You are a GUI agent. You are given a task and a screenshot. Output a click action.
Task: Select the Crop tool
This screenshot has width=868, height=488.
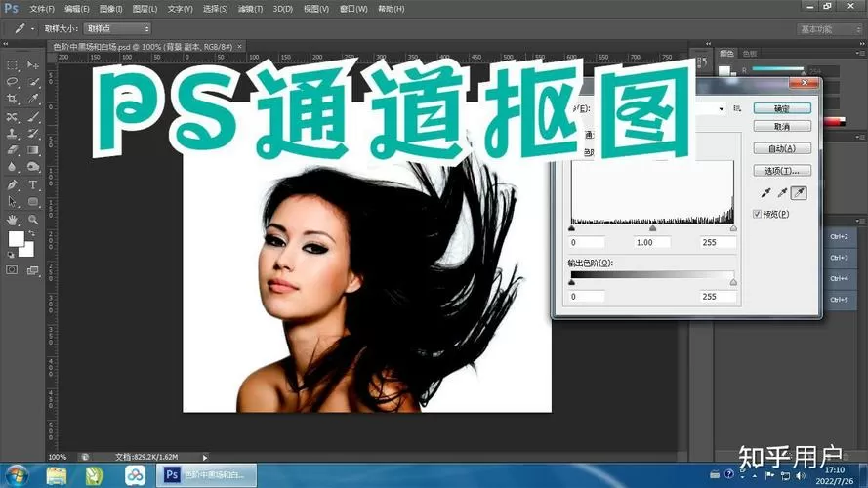click(12, 99)
